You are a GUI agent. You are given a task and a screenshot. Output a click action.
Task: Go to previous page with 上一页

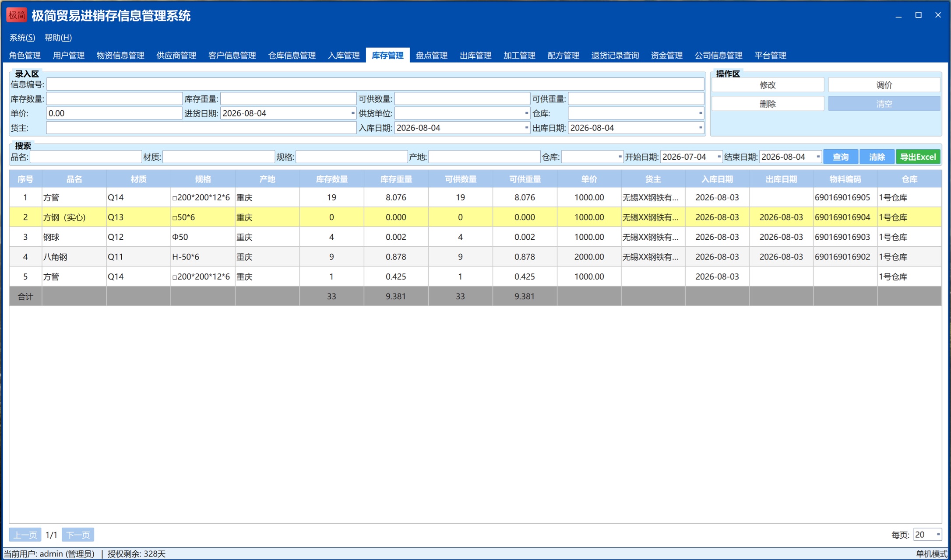point(25,535)
